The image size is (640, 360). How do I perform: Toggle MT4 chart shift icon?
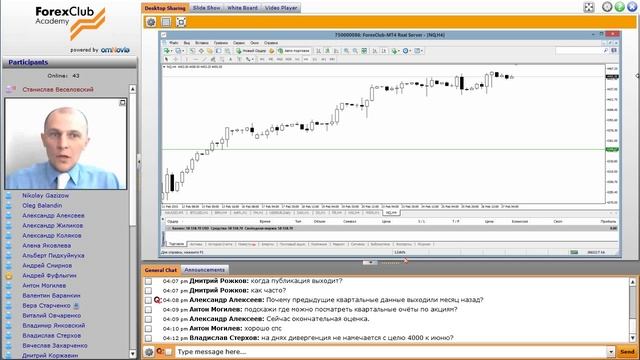click(384, 51)
